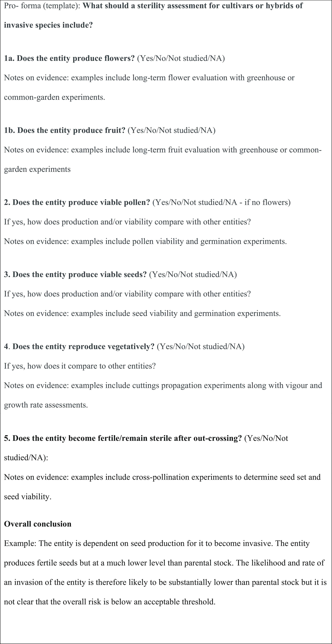Click the line "growth rate assessments."
332x644 pixels.
[x=46, y=405]
